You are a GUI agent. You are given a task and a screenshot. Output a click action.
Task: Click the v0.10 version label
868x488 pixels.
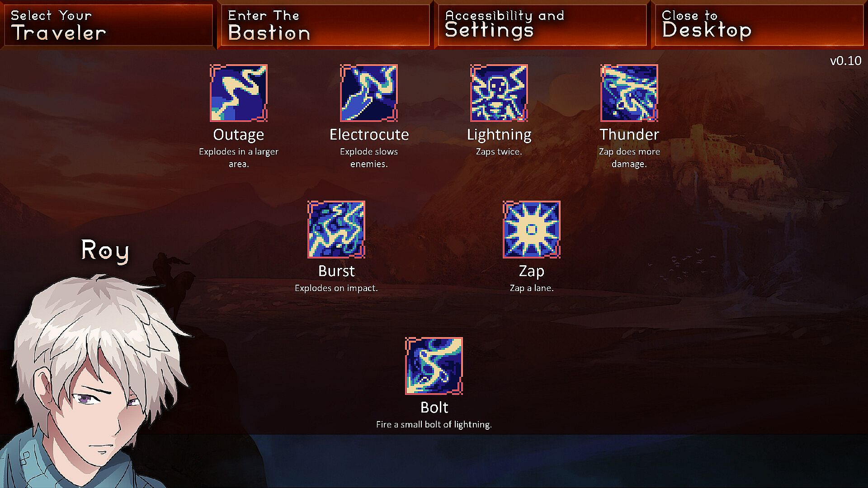click(845, 61)
